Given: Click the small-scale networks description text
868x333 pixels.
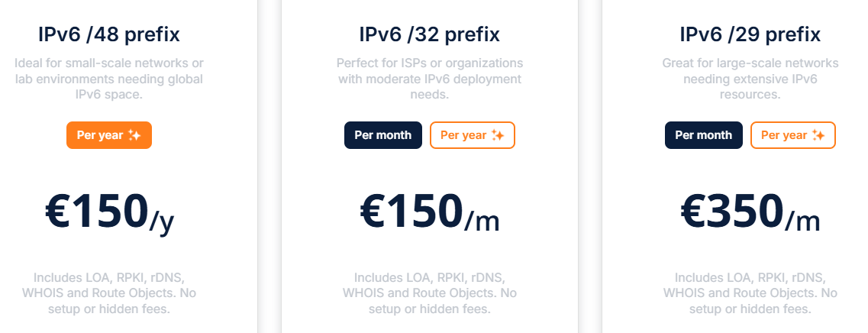Looking at the screenshot, I should pos(109,79).
